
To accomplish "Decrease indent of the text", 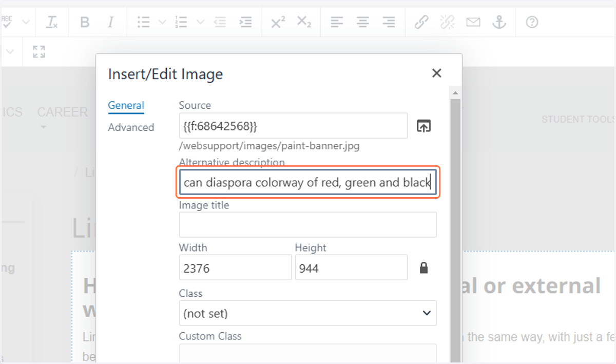I will click(x=220, y=22).
